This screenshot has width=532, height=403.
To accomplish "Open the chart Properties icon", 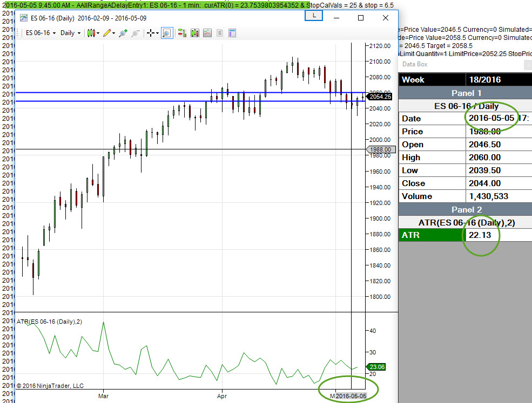I will click(232, 33).
